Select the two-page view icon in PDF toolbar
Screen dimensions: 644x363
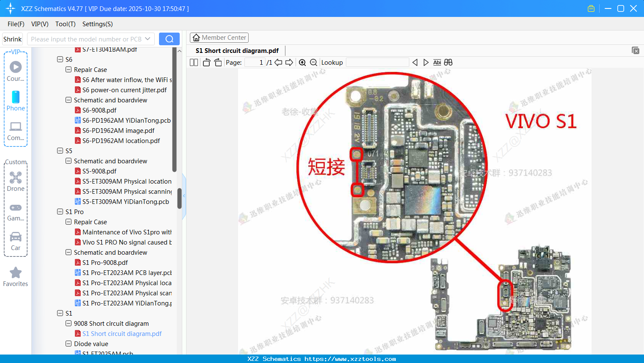pos(193,62)
